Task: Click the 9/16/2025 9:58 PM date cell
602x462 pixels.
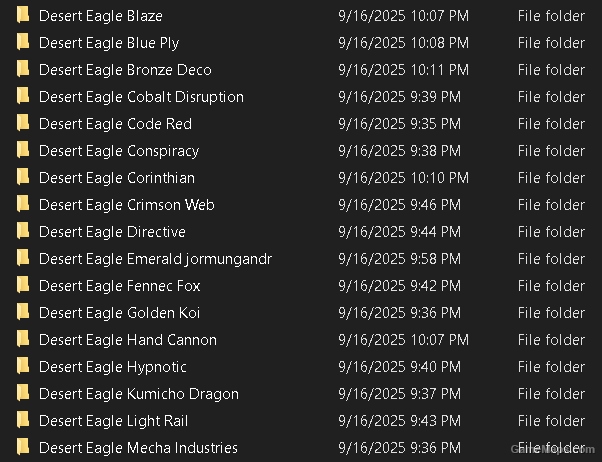Action: pos(400,259)
